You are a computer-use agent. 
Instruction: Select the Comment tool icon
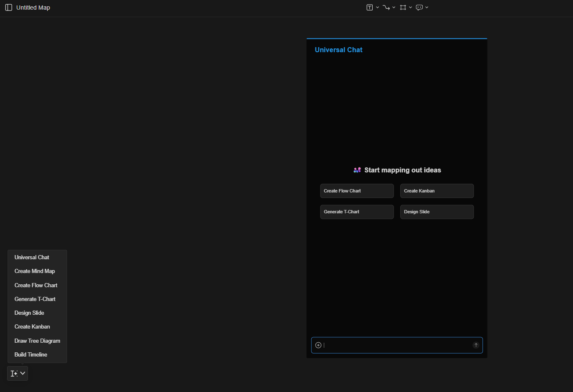[x=419, y=8]
